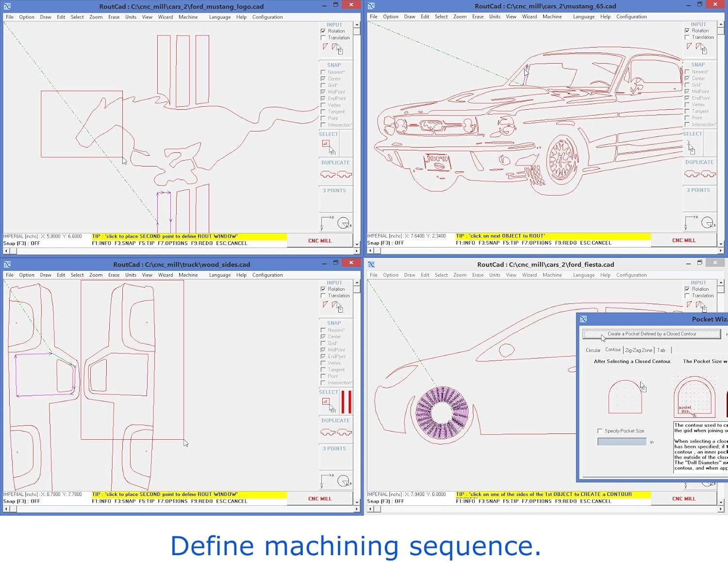
Task: Uncheck the Rotation checkbox in mustang_65 panel
Action: [687, 30]
